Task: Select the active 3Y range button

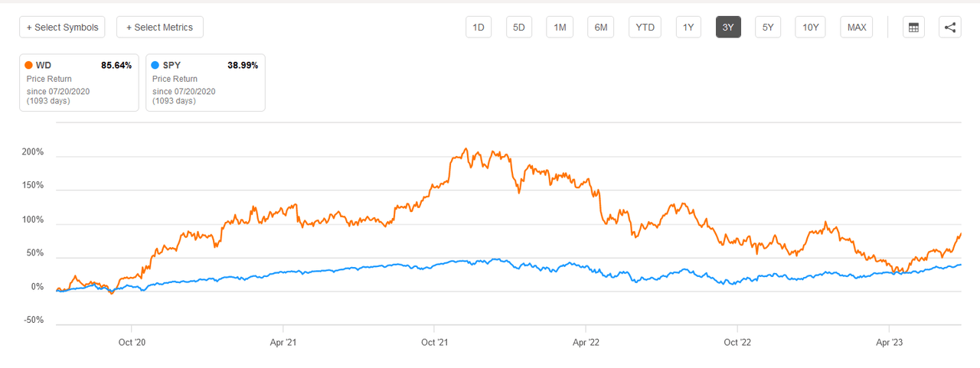Action: pyautogui.click(x=728, y=28)
